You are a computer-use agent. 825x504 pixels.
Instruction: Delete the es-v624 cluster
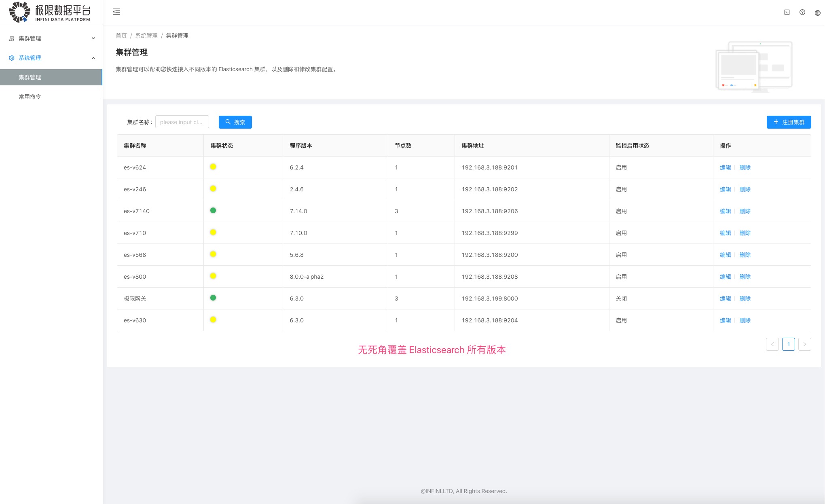[x=745, y=167]
